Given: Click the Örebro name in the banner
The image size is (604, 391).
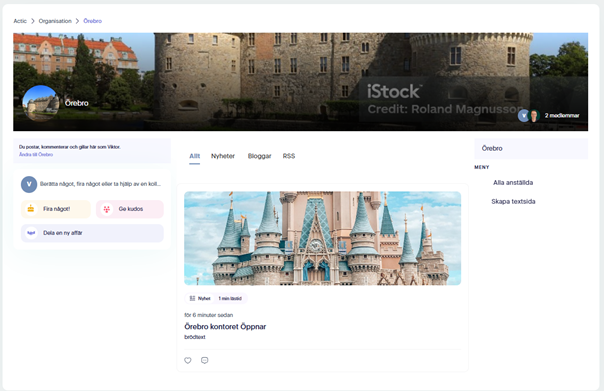Looking at the screenshot, I should tap(77, 103).
